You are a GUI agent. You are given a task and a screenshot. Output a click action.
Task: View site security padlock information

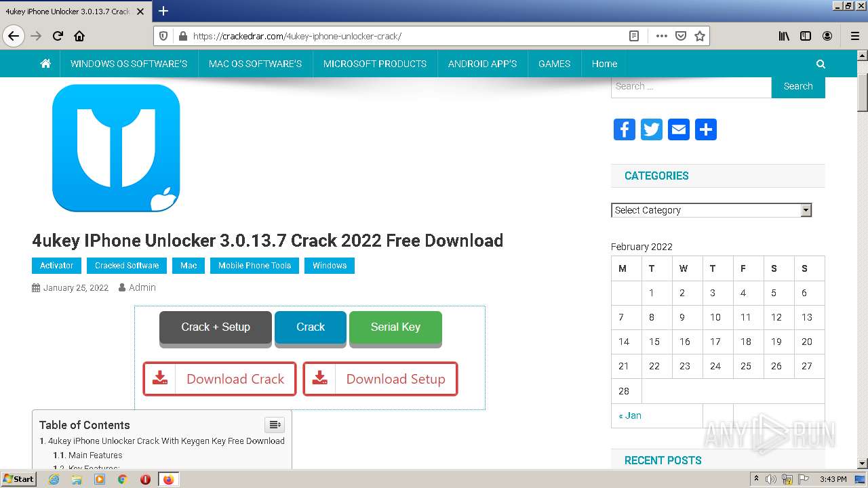[x=182, y=36]
